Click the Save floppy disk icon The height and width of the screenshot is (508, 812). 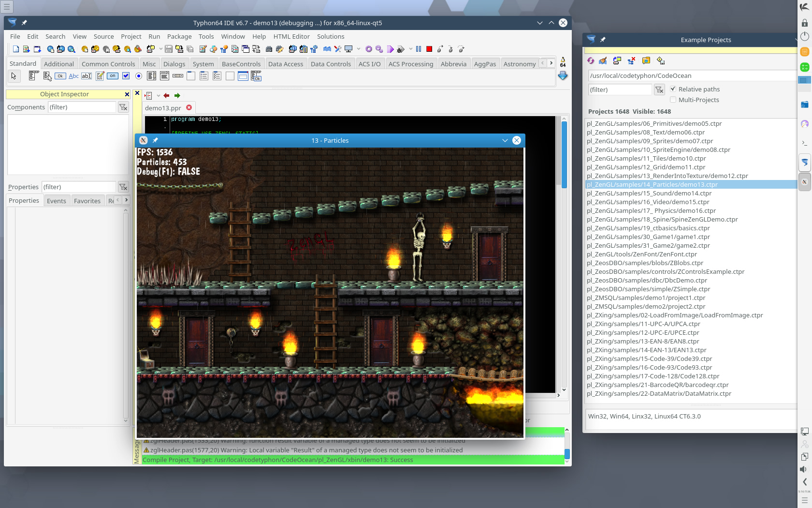tap(169, 49)
